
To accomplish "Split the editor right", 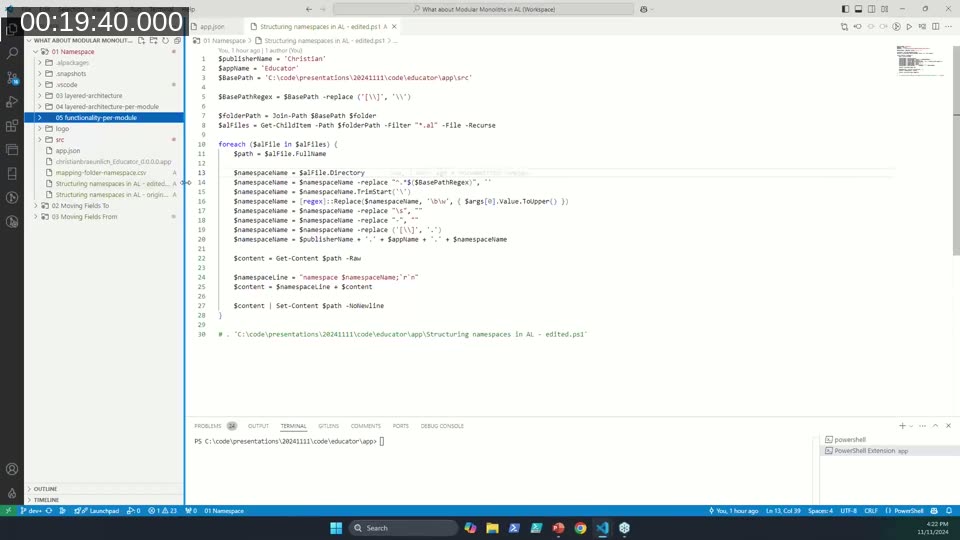I will [936, 26].
